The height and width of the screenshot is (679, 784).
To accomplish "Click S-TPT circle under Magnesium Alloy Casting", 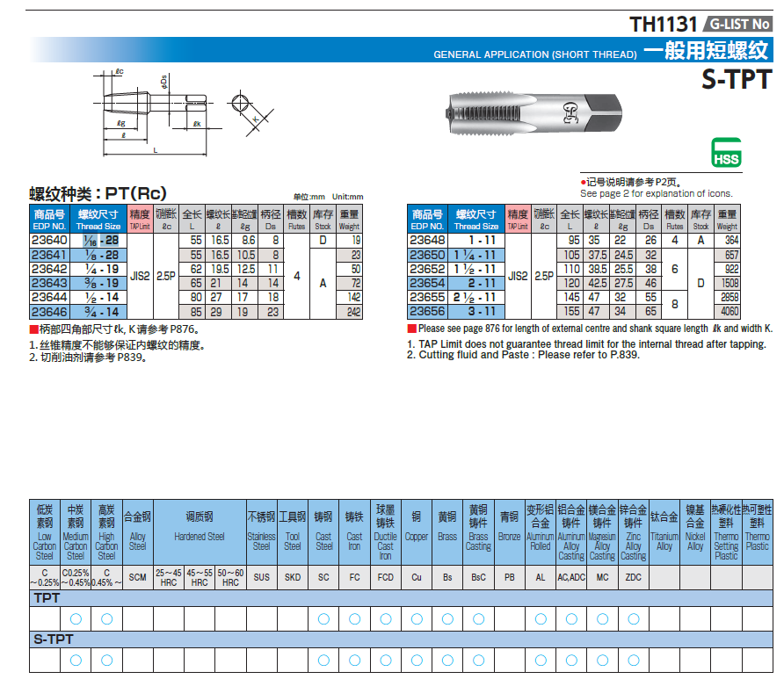I will tap(603, 661).
